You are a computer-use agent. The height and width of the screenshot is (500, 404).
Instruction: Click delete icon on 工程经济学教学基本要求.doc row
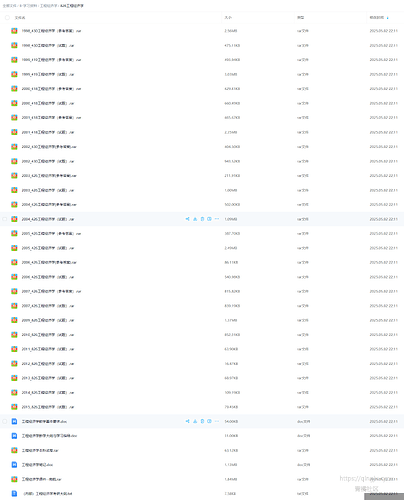(x=202, y=421)
